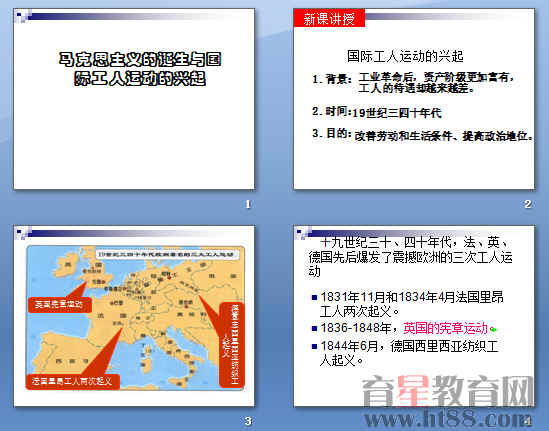
Task: Click the red 新课讲授 label
Action: coord(329,18)
